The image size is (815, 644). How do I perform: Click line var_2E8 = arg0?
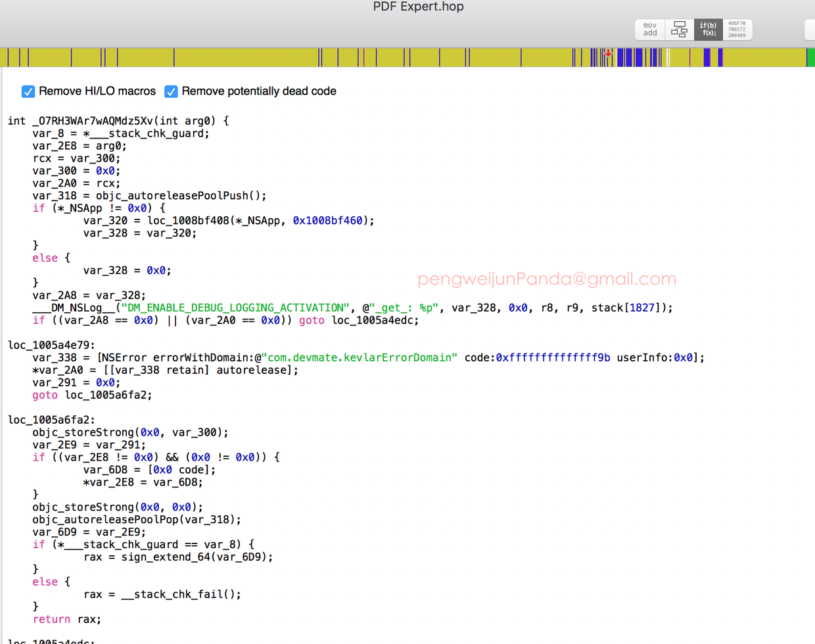pos(80,146)
